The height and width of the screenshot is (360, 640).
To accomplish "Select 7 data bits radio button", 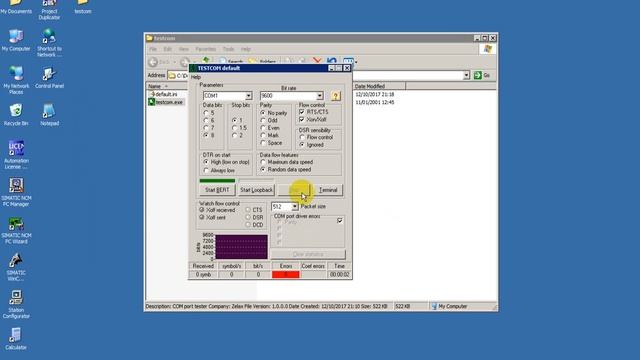I will [206, 128].
